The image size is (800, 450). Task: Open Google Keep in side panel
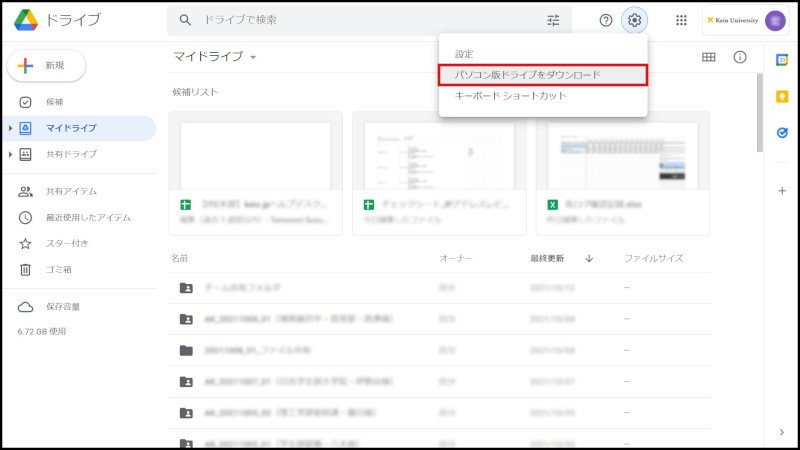(x=782, y=96)
